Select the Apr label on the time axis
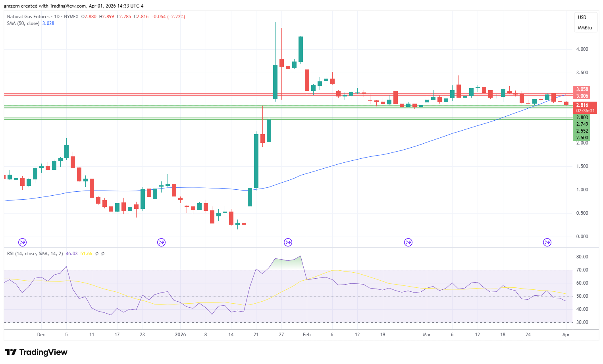 [566, 335]
